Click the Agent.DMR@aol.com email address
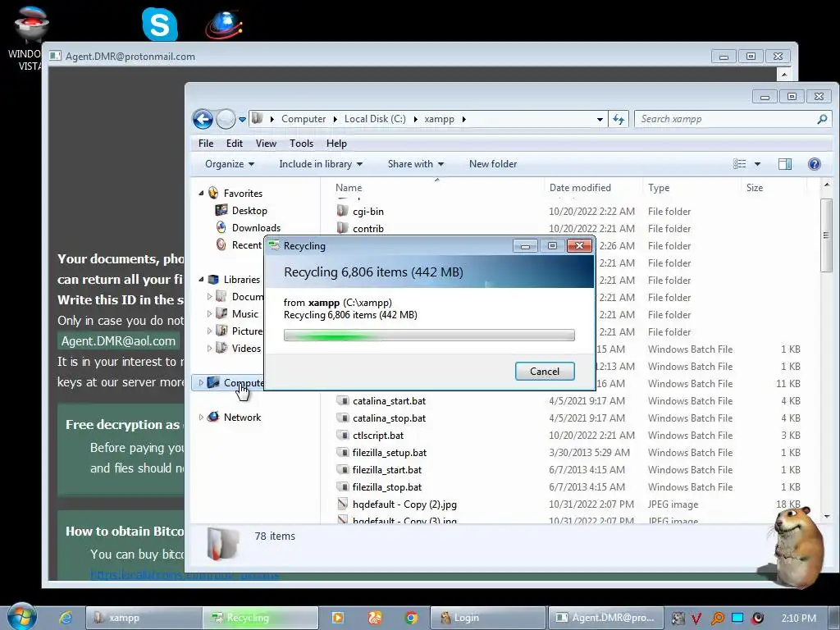Image resolution: width=840 pixels, height=630 pixels. point(118,340)
